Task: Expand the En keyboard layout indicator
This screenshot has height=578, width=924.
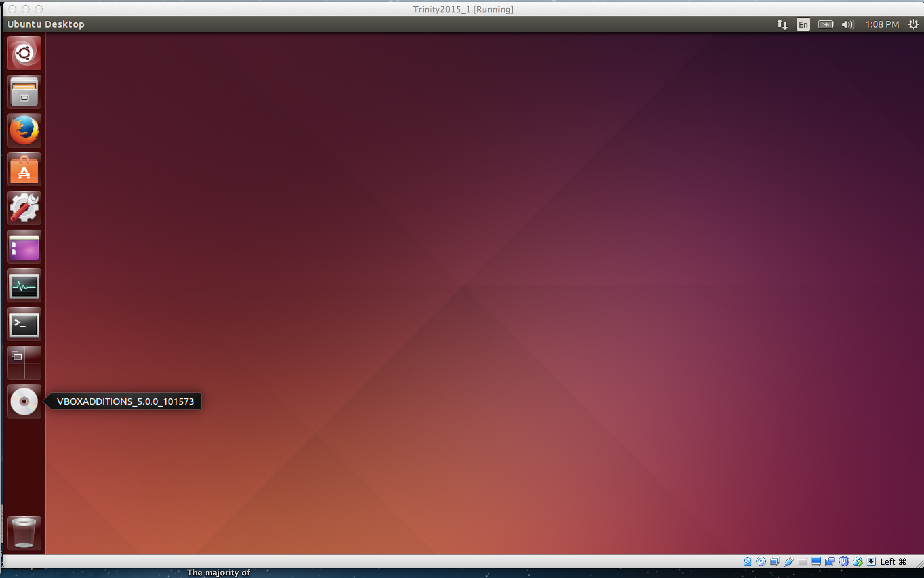Action: click(803, 25)
